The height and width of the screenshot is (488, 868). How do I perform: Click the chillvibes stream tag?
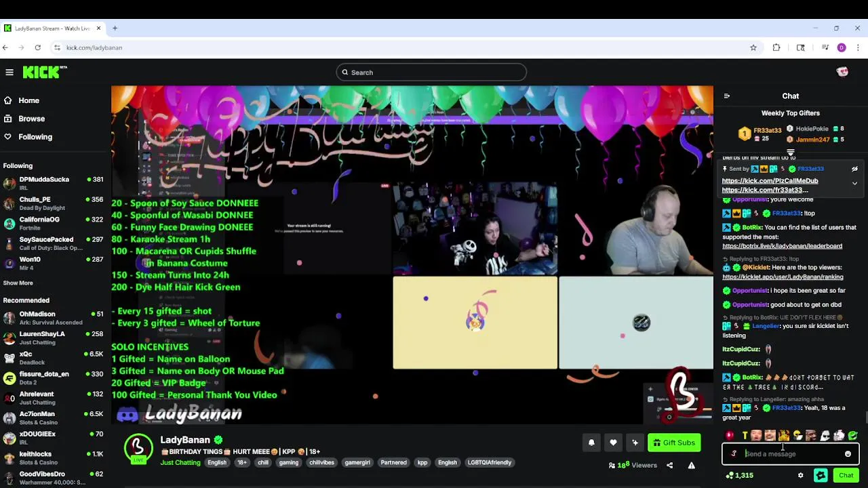tap(321, 462)
